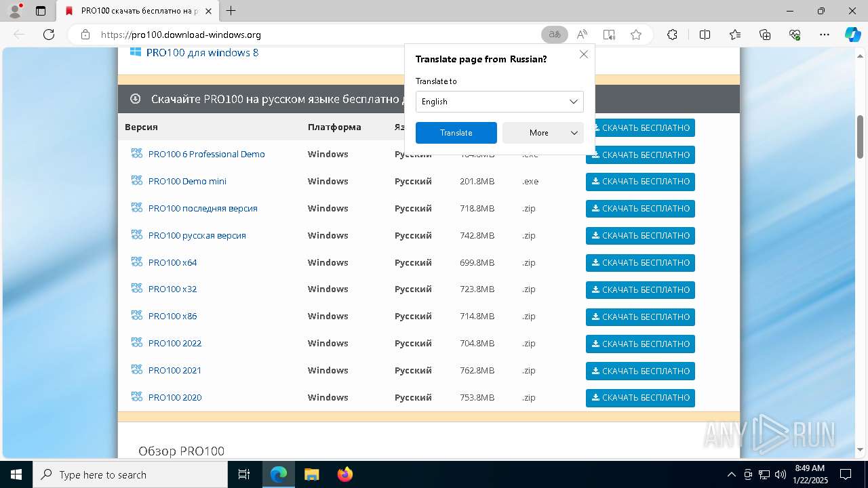The height and width of the screenshot is (488, 868).
Task: Click the page refresh icon
Action: click(49, 35)
